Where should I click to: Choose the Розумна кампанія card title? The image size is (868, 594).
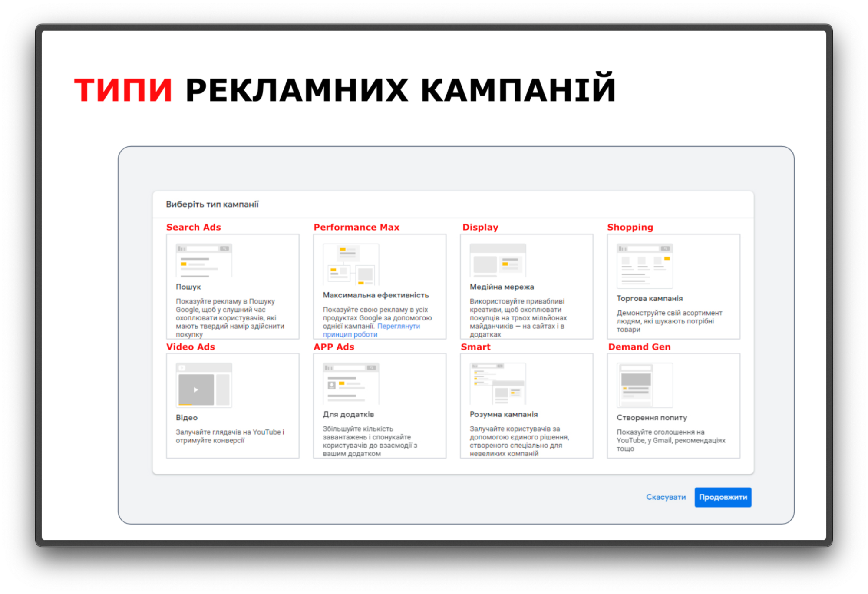coord(503,415)
